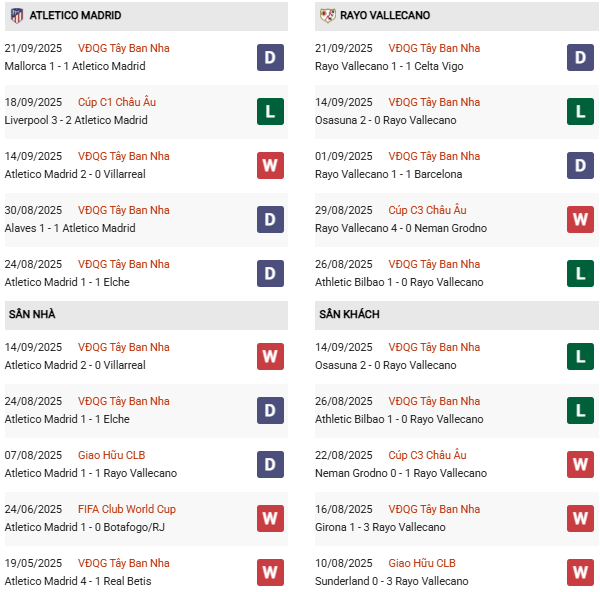Click the D badge for Rayo Vallecano-Barcelona match
The image size is (600, 592).
pyautogui.click(x=580, y=165)
